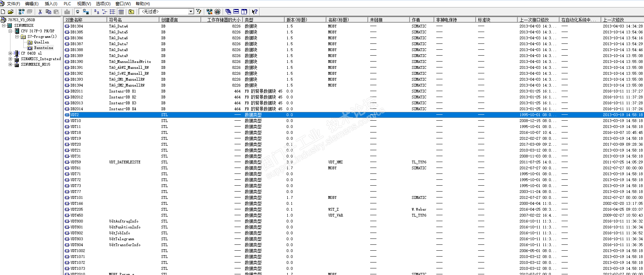Click the UDT800 data type icon
Screen dimensions: 644x275
pyautogui.click(x=67, y=221)
